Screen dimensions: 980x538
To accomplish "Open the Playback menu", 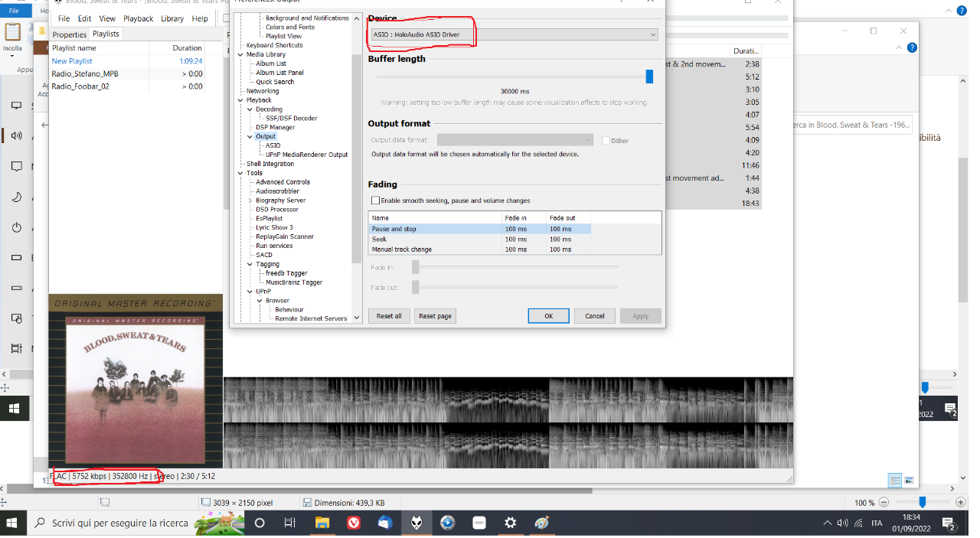I will [x=138, y=18].
